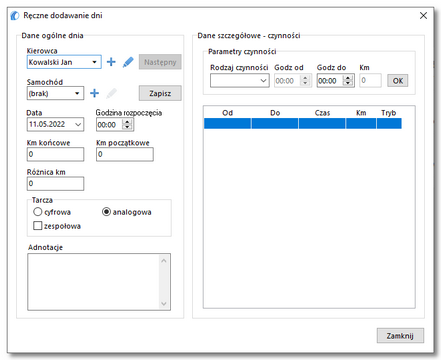Increase Godzina rozpoczęcia with up spinner
This screenshot has width=441, height=360.
[x=127, y=122]
